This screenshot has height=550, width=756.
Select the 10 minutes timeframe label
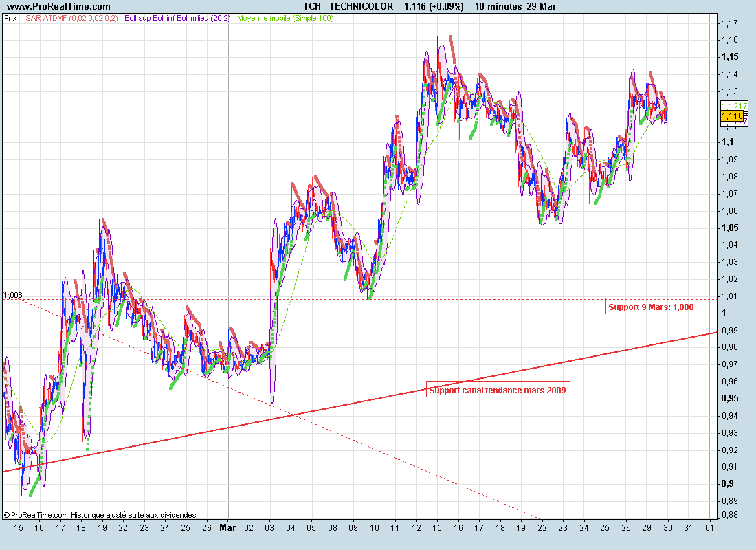[498, 7]
